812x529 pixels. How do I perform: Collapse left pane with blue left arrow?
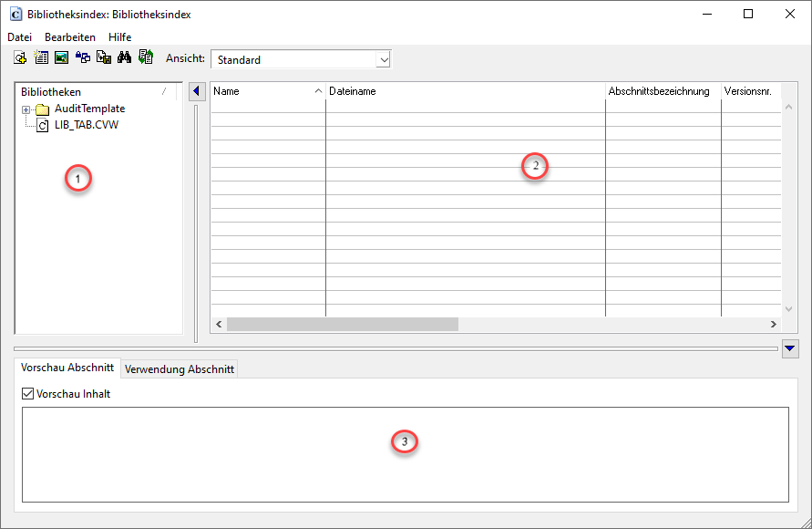point(196,91)
